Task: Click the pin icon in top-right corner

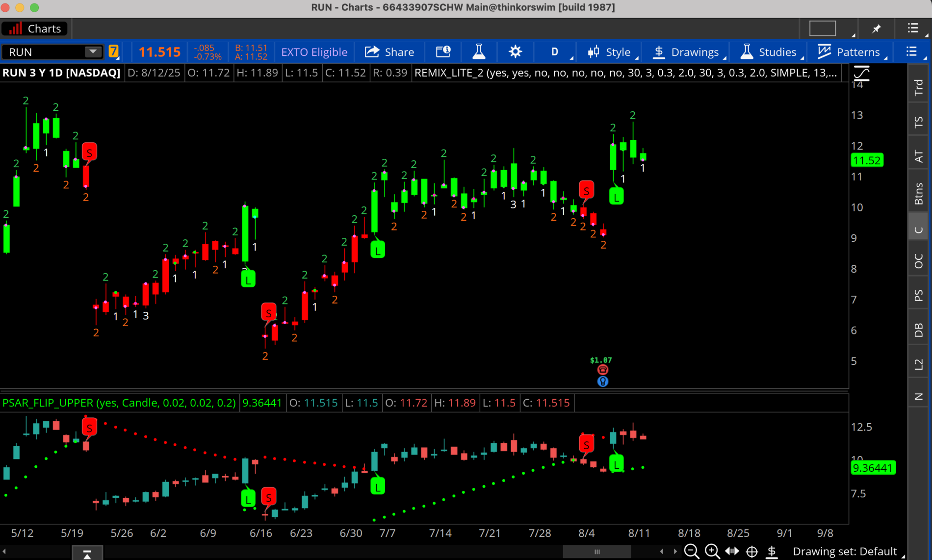Action: tap(876, 28)
